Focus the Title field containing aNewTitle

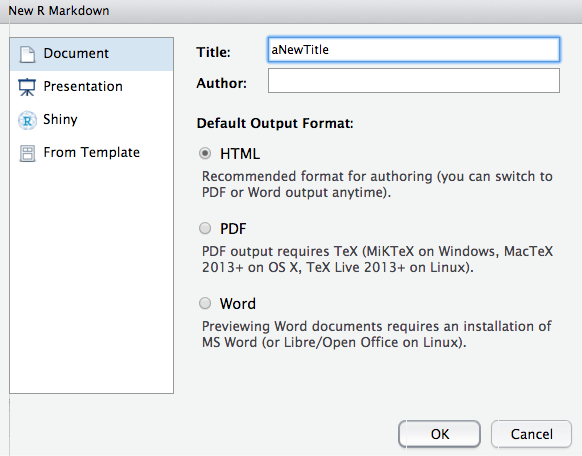(413, 49)
